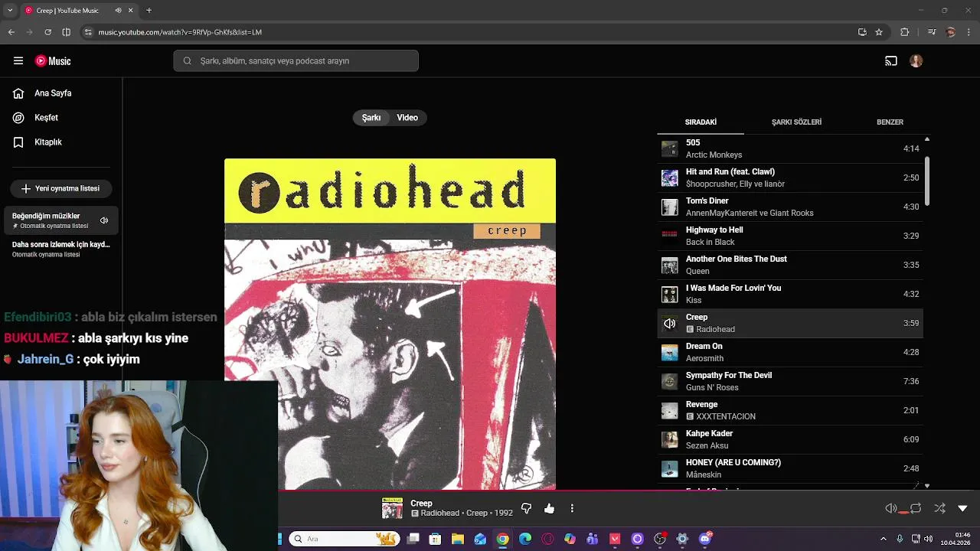
Task: Expand hidden system tray icons
Action: [883, 539]
